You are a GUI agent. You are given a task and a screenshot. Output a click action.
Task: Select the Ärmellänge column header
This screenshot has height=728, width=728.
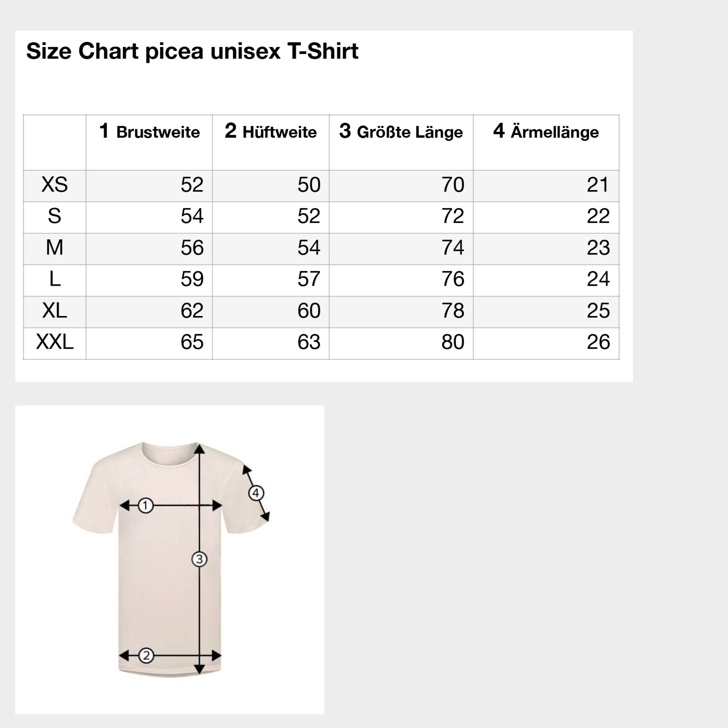tap(546, 132)
